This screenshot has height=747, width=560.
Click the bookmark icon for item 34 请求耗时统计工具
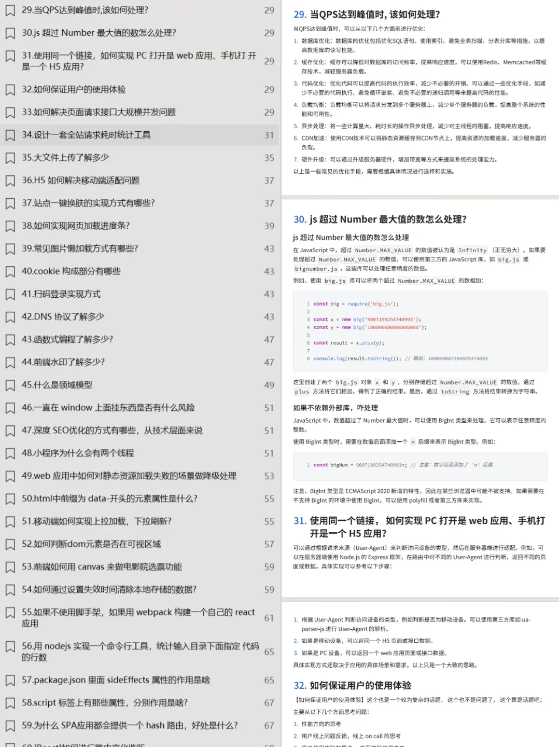[10, 135]
